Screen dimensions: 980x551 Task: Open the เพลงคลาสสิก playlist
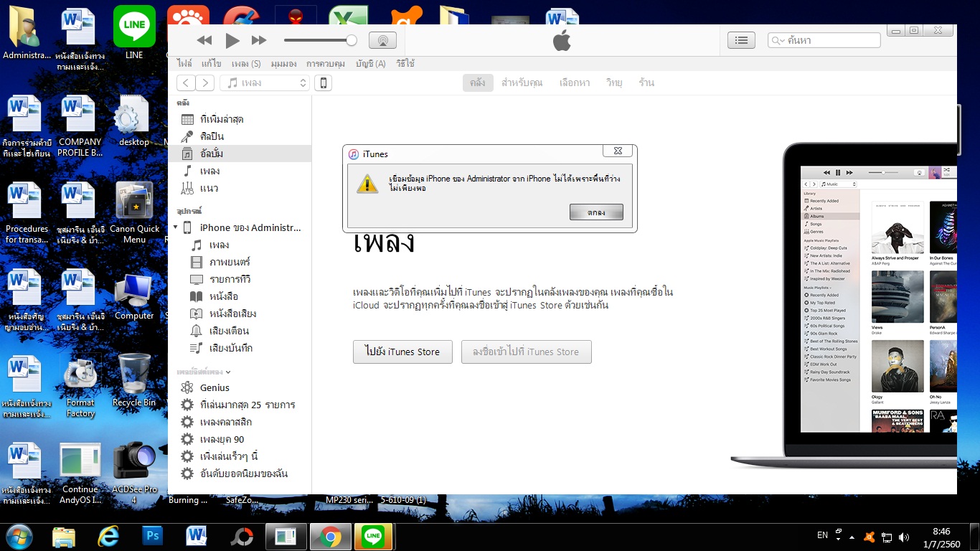pos(240,422)
